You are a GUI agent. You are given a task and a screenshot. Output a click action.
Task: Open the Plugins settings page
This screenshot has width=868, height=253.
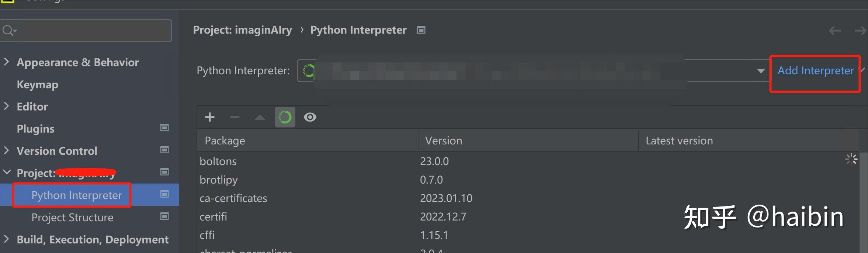[35, 129]
